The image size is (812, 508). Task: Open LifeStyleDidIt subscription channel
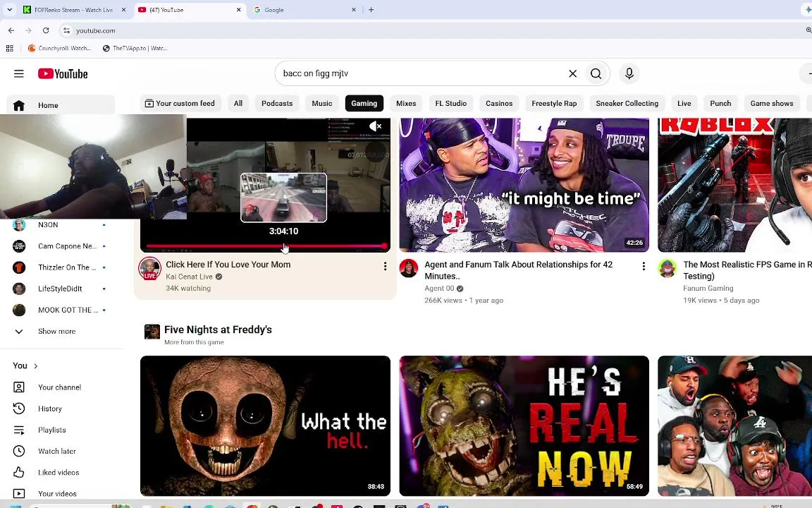[60, 289]
